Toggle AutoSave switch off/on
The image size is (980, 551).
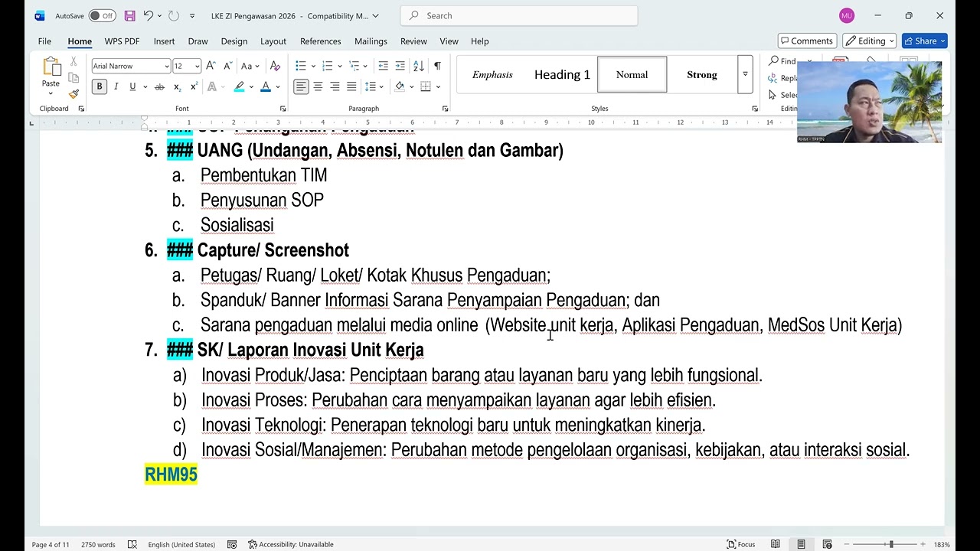point(102,15)
